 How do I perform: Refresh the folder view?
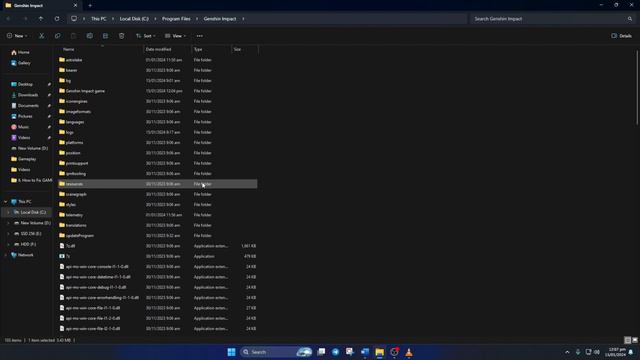pyautogui.click(x=57, y=19)
